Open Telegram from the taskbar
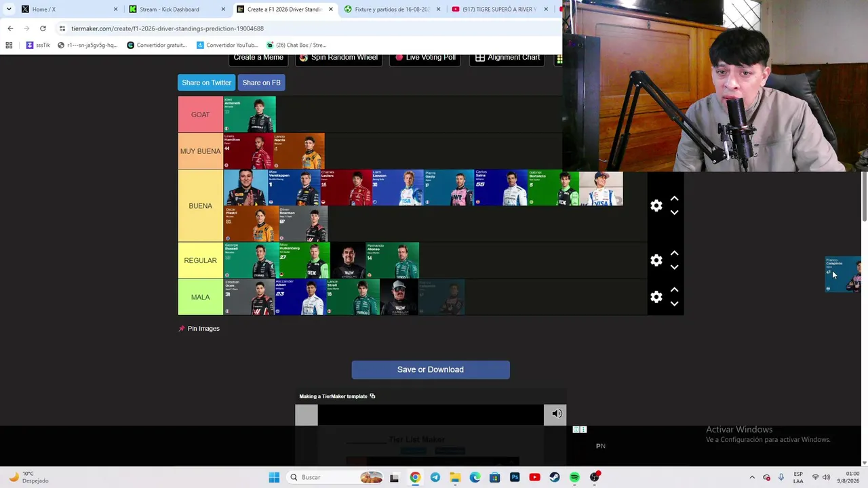 435,477
